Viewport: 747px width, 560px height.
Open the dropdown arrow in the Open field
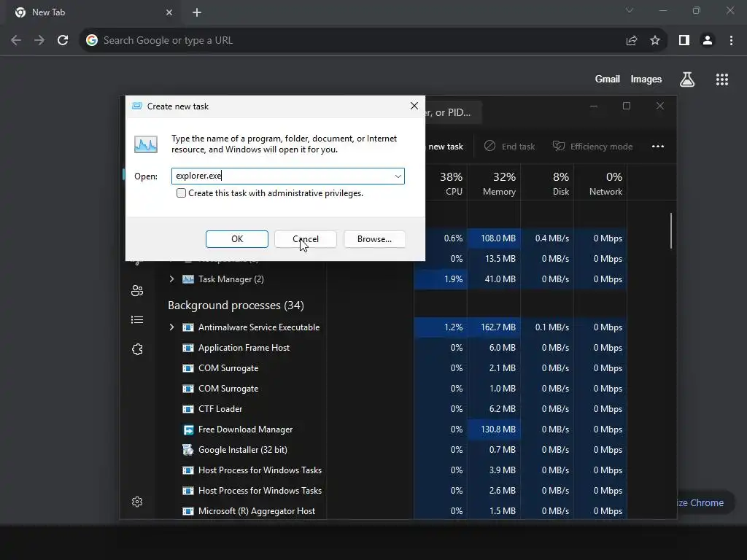398,176
